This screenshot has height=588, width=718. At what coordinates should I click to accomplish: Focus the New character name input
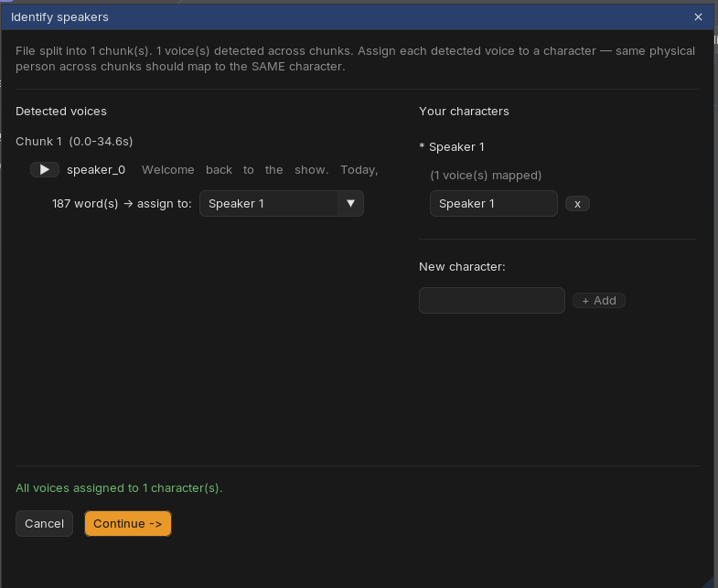coord(492,301)
